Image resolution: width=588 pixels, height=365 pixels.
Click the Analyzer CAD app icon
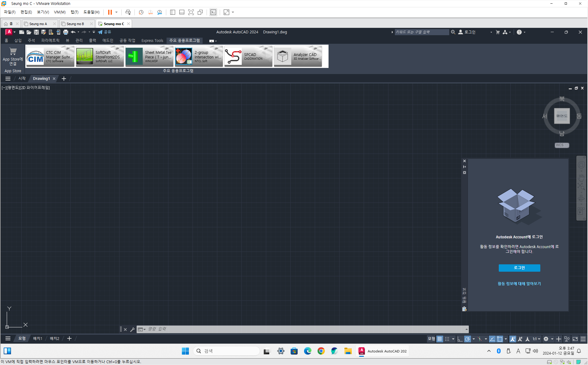click(282, 57)
